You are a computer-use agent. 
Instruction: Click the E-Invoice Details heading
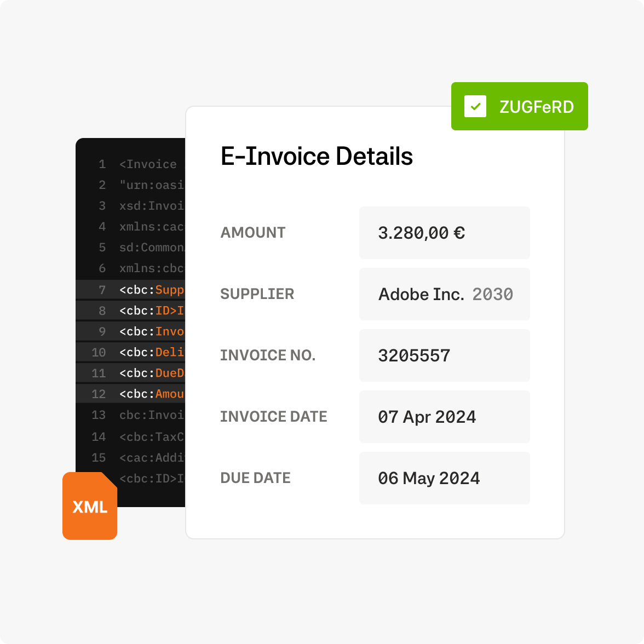[x=317, y=157]
